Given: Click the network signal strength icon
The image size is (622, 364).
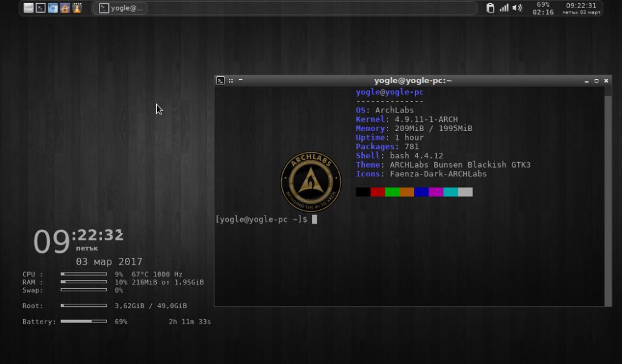Looking at the screenshot, I should 504,8.
